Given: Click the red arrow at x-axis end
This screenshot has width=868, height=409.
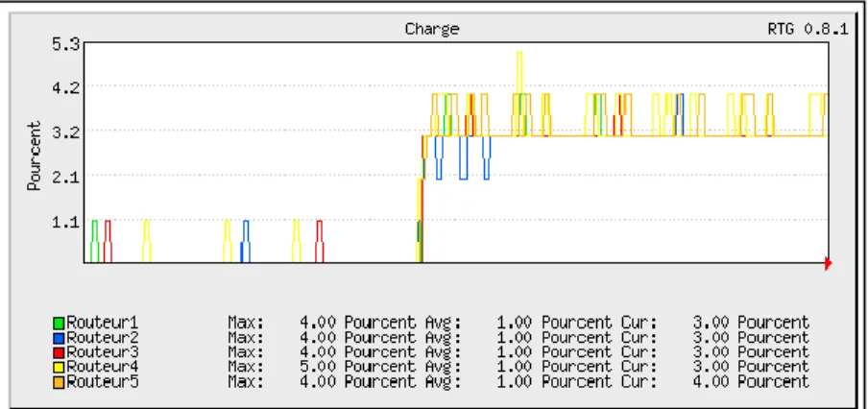Looking at the screenshot, I should pos(828,263).
